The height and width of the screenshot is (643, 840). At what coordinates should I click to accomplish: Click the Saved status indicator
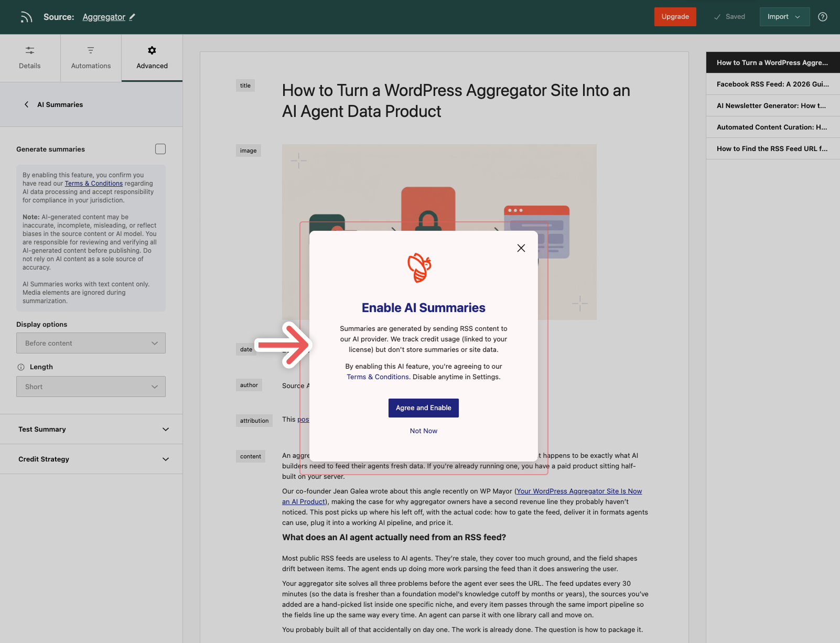[729, 17]
